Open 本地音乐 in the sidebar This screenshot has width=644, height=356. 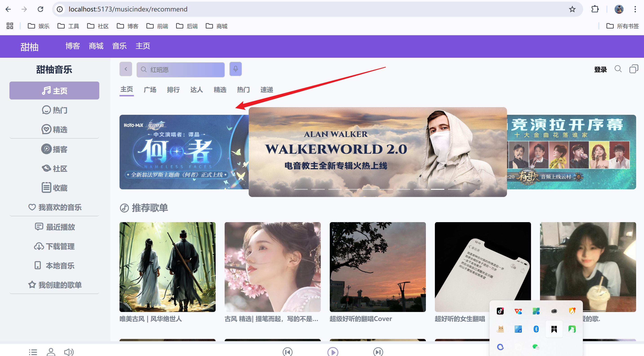[x=54, y=265]
